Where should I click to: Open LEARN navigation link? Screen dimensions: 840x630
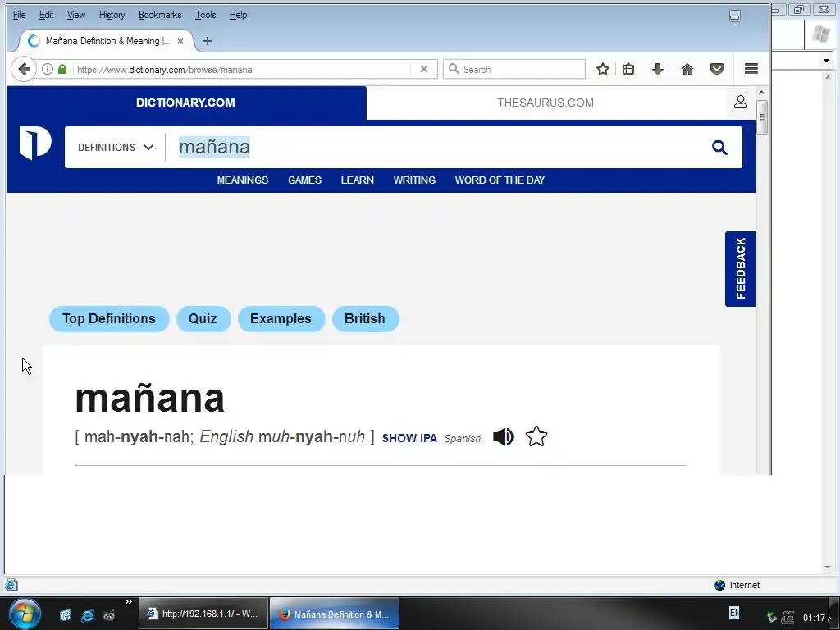coord(358,180)
